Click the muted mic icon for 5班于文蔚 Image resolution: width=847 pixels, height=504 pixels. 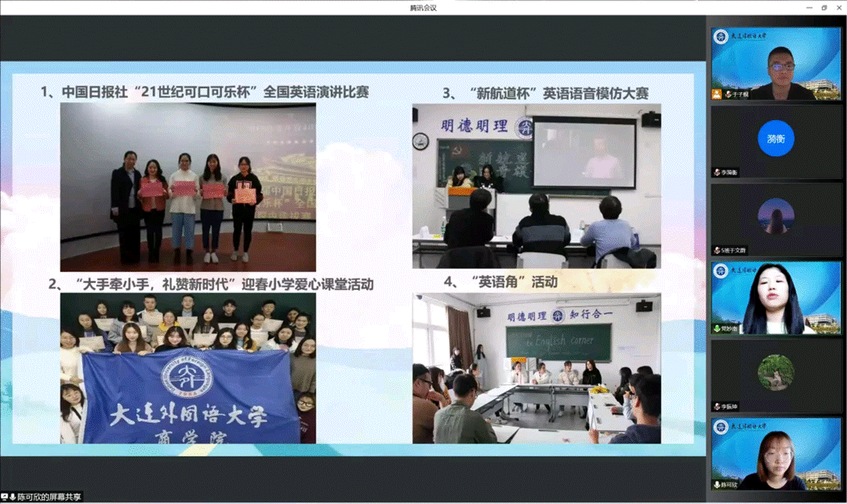tap(716, 250)
